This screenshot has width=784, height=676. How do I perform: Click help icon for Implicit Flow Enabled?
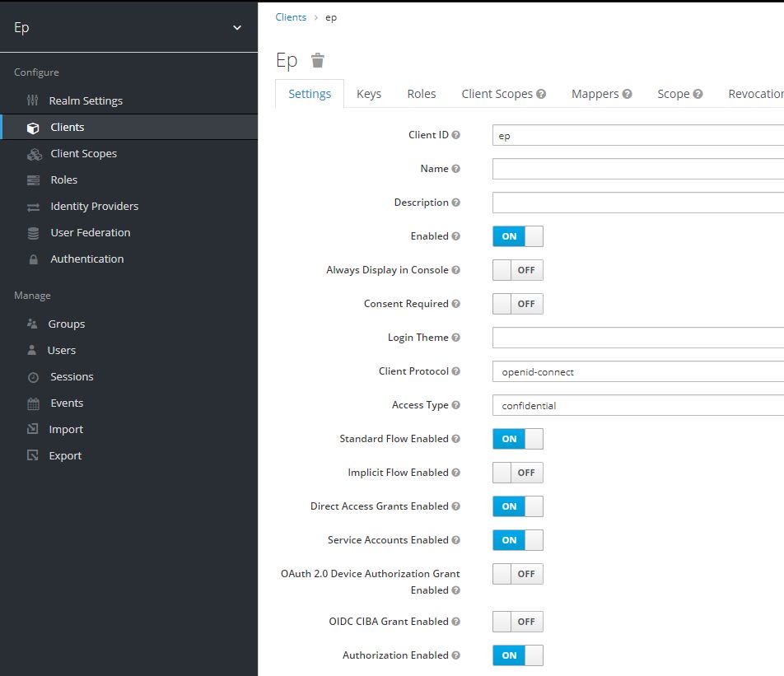pos(455,473)
